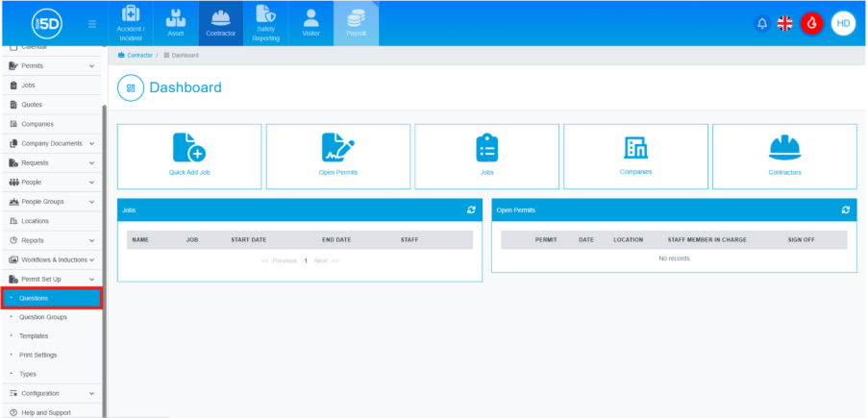868x418 pixels.
Task: Open the HD user profile avatar
Action: (843, 23)
